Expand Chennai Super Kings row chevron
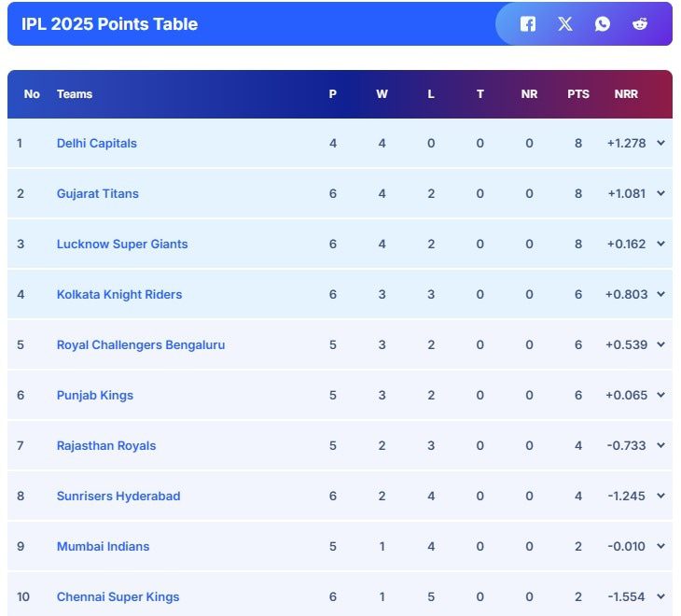681x616 pixels. (x=660, y=596)
